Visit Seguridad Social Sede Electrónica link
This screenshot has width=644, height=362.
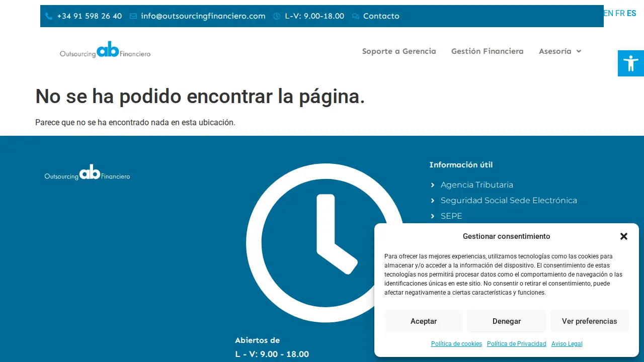coord(509,201)
